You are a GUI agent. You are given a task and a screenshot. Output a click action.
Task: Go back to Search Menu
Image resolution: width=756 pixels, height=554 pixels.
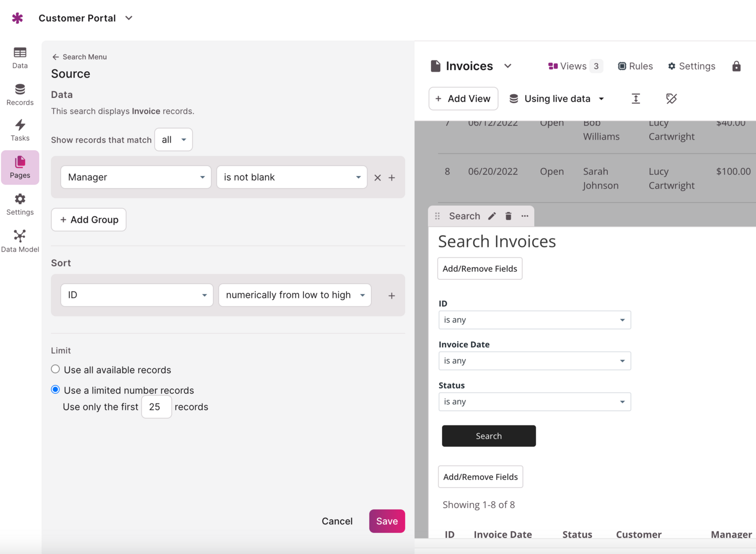pyautogui.click(x=80, y=57)
